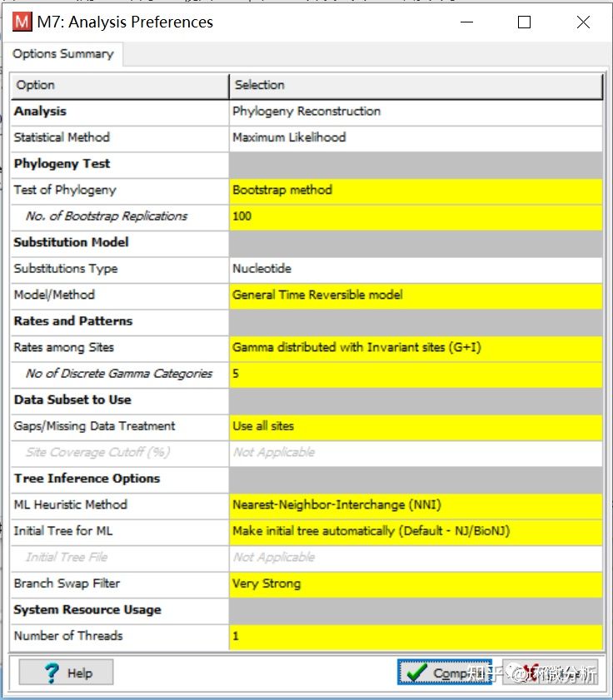613x700 pixels.
Task: Click the MEGA M7 application icon
Action: pyautogui.click(x=22, y=22)
